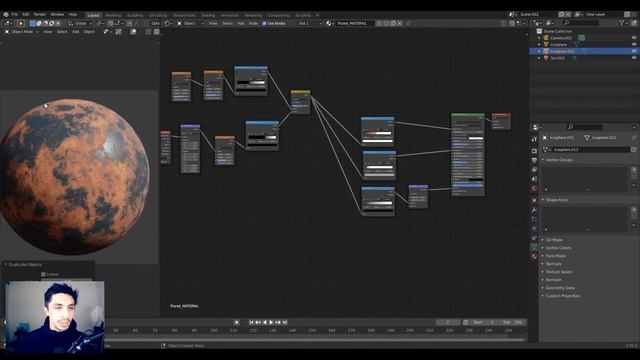The height and width of the screenshot is (360, 640).
Task: Expand the Geometry Data panel
Action: click(560, 288)
